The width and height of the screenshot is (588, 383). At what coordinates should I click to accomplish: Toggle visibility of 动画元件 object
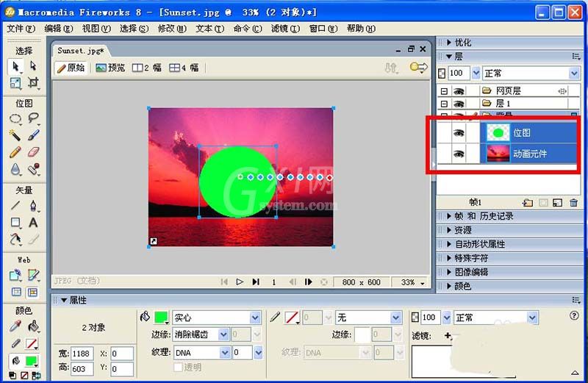459,154
